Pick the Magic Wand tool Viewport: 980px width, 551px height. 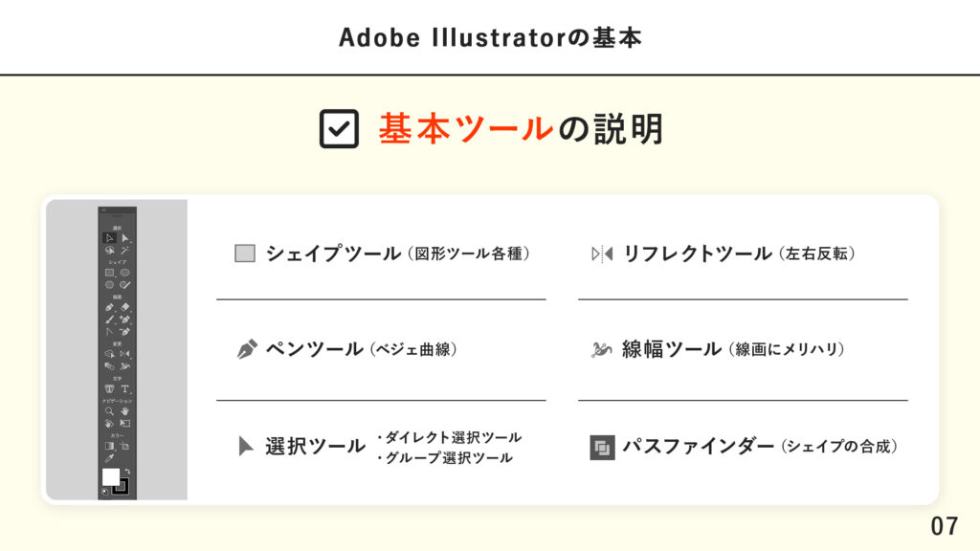click(125, 250)
